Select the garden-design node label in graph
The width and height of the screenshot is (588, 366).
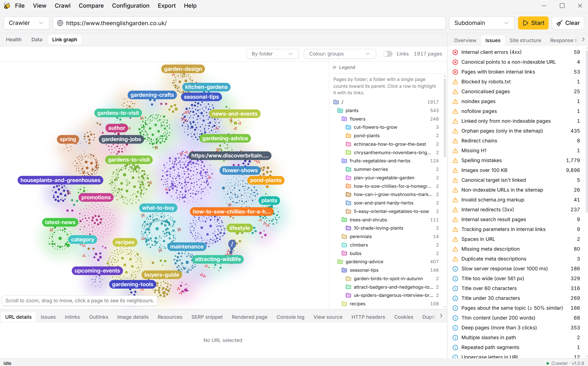(183, 69)
